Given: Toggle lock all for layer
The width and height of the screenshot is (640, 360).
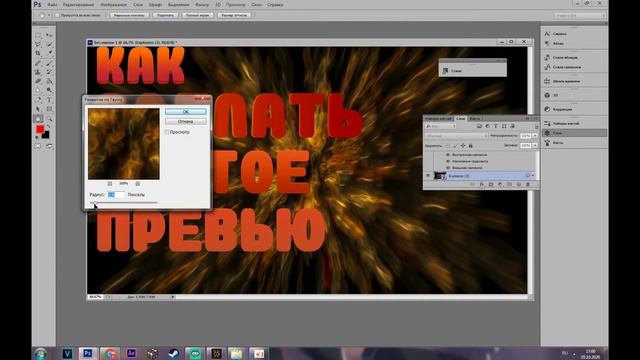Looking at the screenshot, I should click(x=471, y=146).
